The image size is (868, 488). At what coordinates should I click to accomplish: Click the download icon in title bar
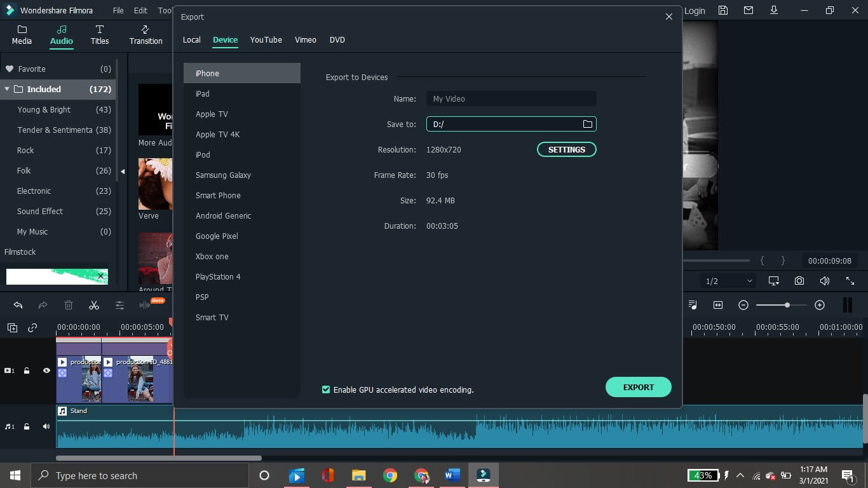(x=774, y=10)
